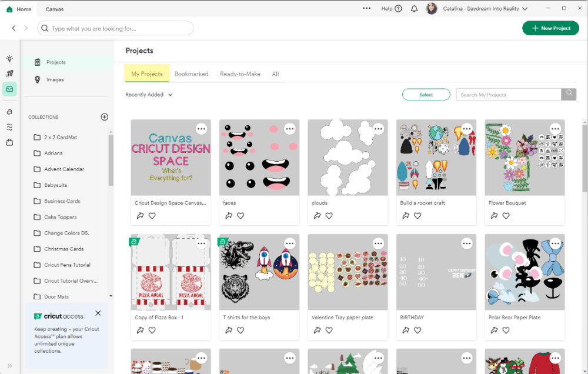Share the BIRTHDAY project

405,330
